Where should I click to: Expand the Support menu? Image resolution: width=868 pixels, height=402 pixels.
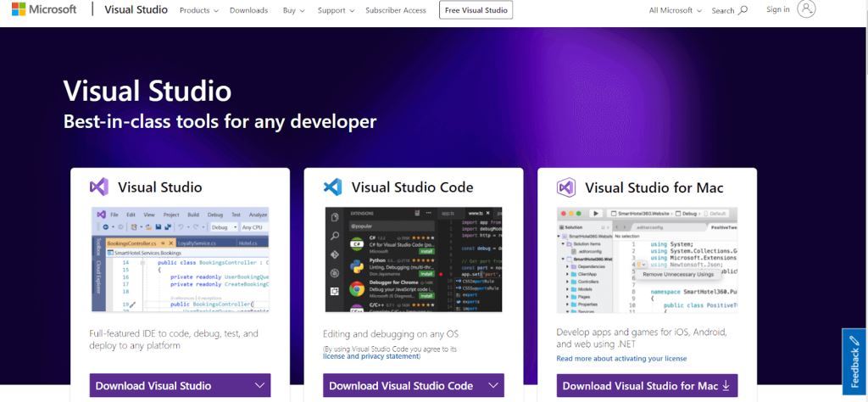click(335, 10)
